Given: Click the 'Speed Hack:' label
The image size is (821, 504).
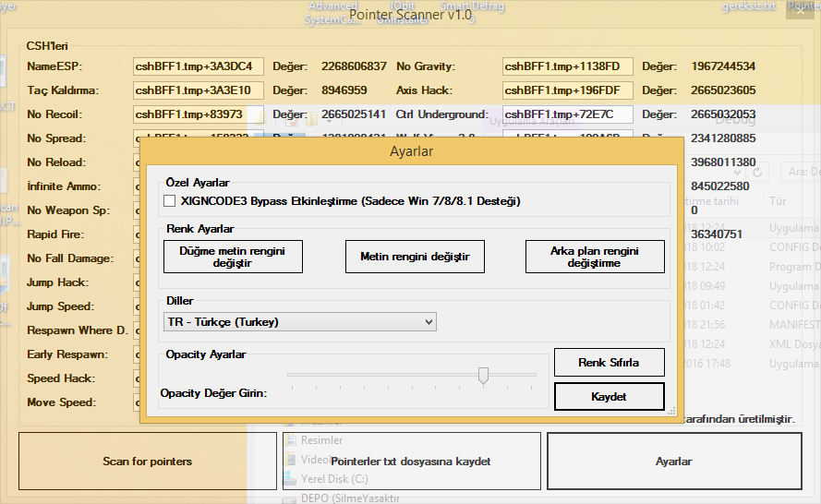Looking at the screenshot, I should click(x=61, y=378).
